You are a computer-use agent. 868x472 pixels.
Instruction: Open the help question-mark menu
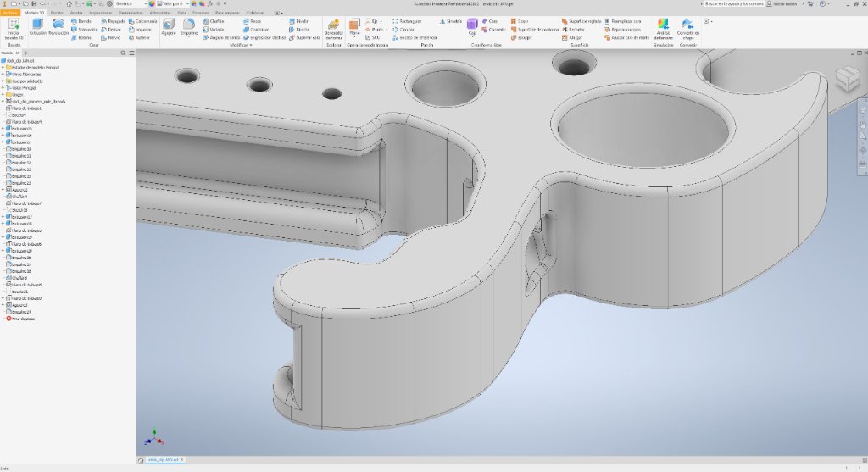coord(822,4)
